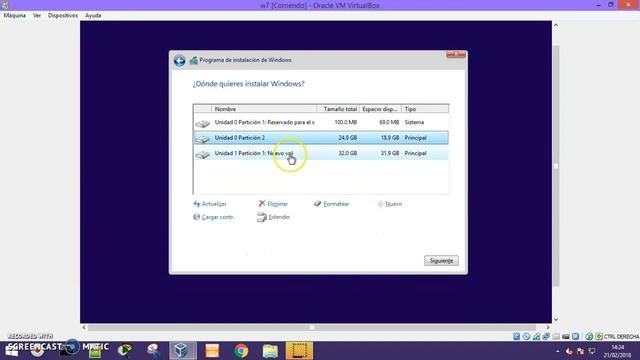The width and height of the screenshot is (640, 360).
Task: Click the 'Espacio disp...' column header
Action: [380, 109]
